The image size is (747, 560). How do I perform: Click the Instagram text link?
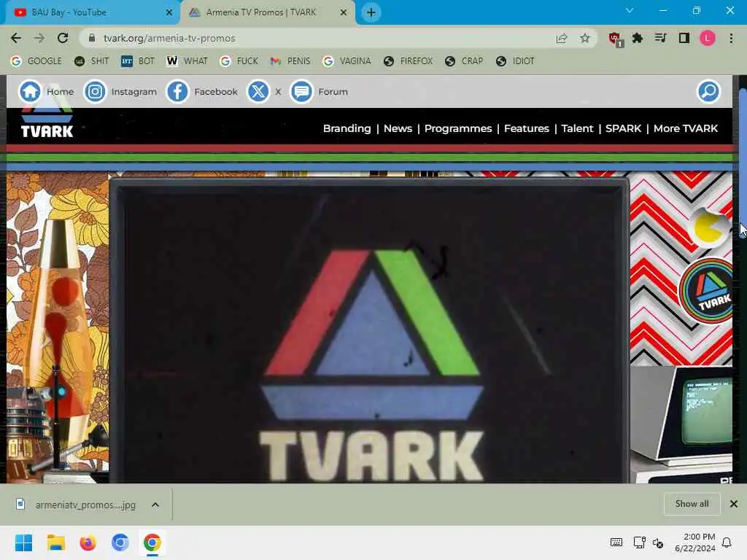[x=134, y=91]
